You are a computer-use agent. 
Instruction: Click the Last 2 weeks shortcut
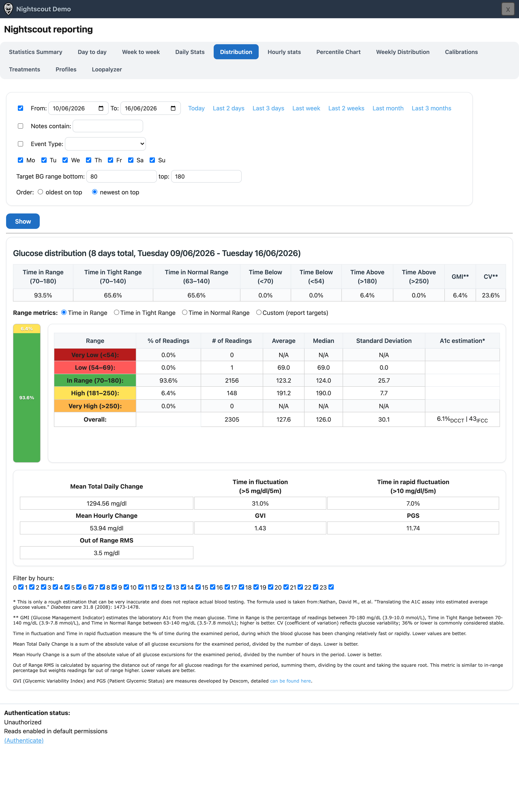click(346, 108)
